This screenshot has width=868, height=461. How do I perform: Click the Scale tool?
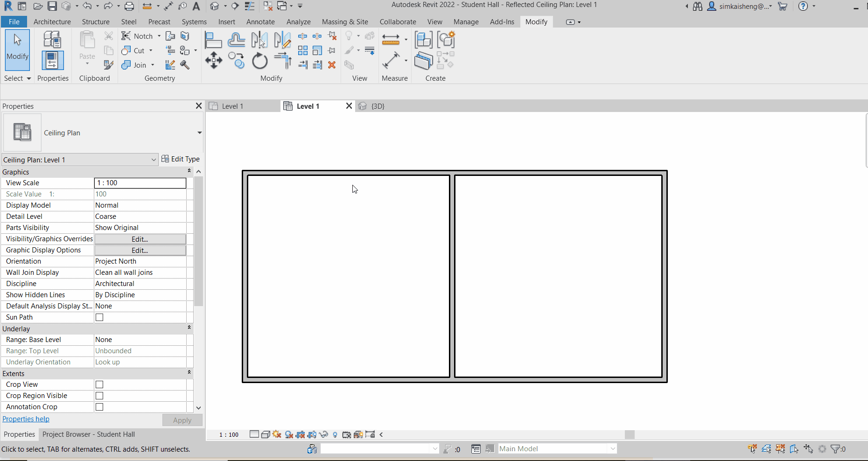pyautogui.click(x=317, y=50)
